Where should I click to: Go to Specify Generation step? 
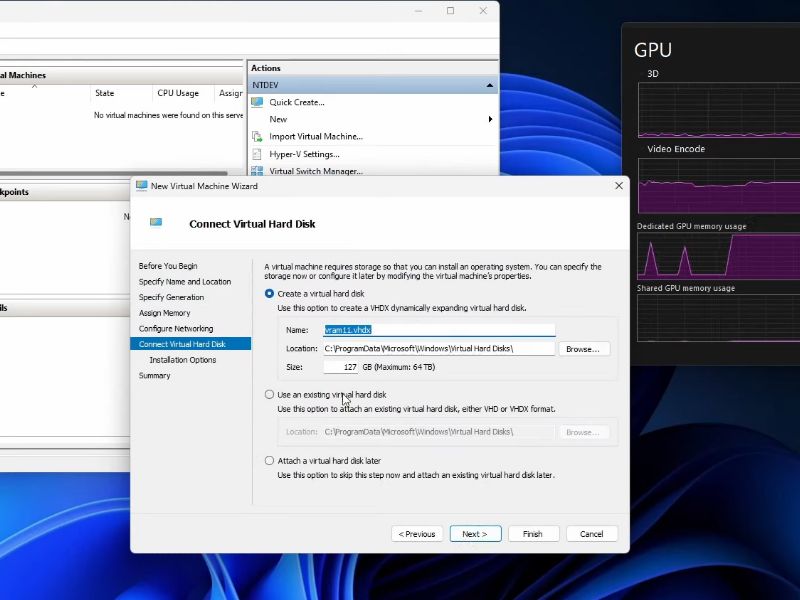(x=171, y=297)
